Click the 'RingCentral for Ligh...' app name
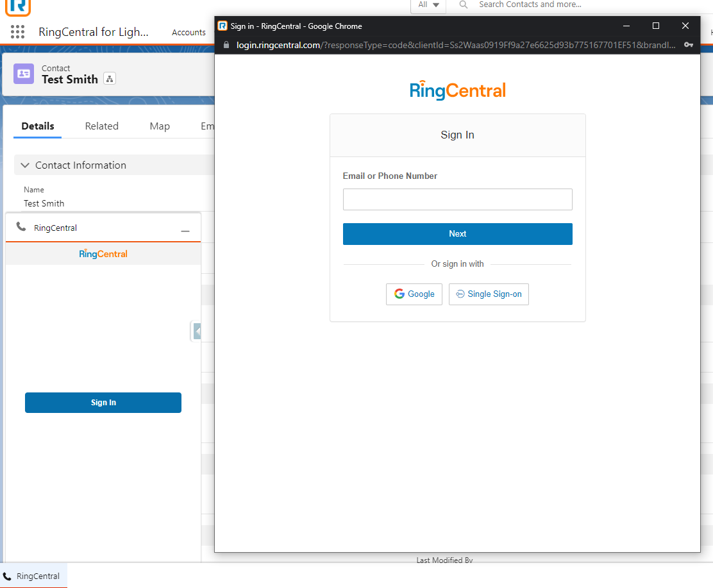The image size is (713, 588). coord(93,32)
